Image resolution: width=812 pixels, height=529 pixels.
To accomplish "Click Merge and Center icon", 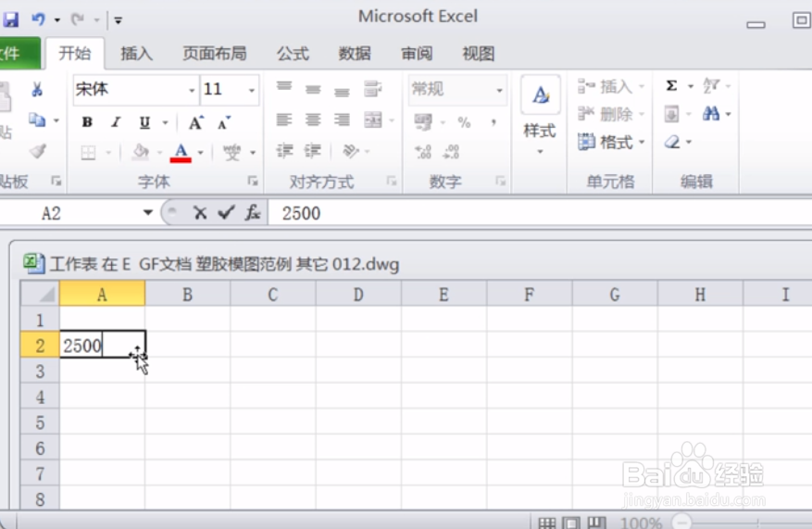I will click(373, 120).
